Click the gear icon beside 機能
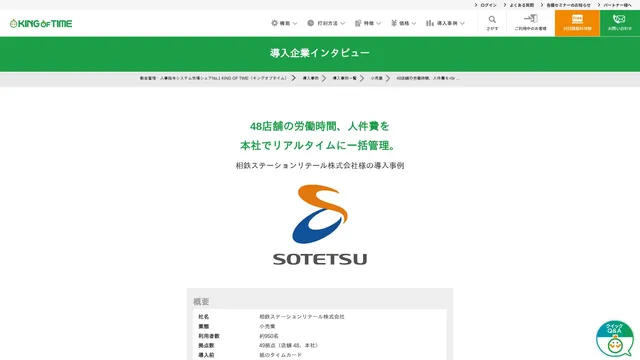Viewport: 640px width, 360px height. 274,23
